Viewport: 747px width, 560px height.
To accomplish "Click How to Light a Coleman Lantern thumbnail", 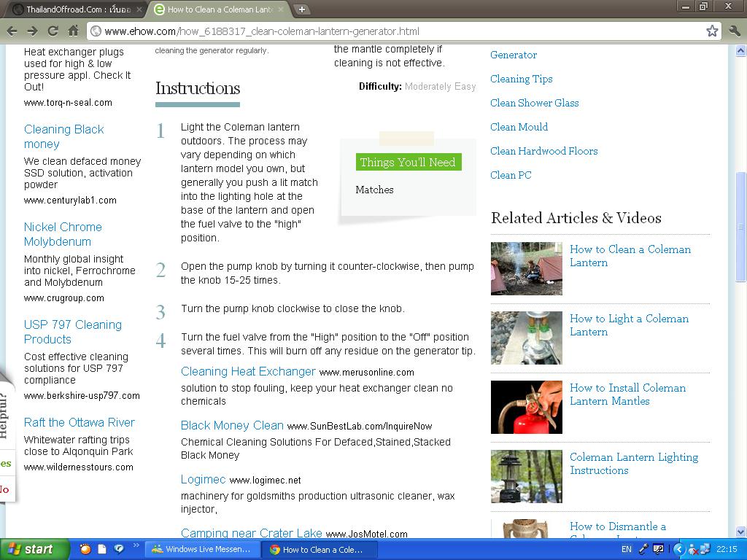I will click(x=526, y=338).
